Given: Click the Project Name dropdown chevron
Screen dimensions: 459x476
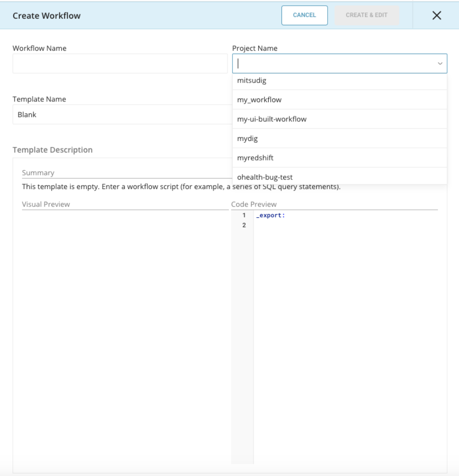Looking at the screenshot, I should (440, 63).
